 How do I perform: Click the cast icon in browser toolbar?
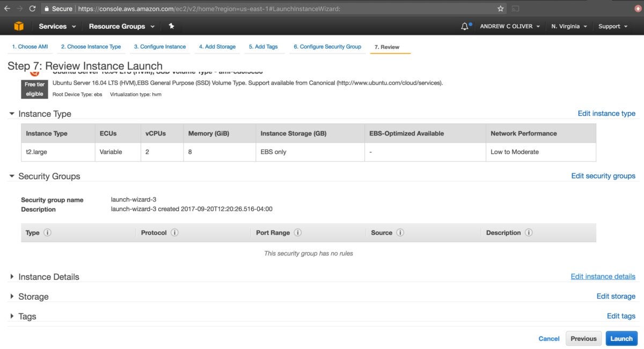click(x=516, y=9)
